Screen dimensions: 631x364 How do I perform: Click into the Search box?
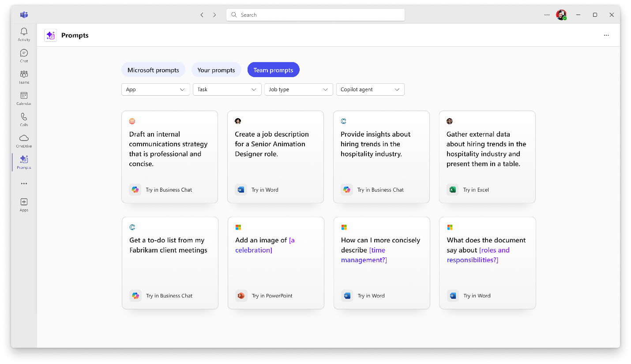tap(315, 15)
